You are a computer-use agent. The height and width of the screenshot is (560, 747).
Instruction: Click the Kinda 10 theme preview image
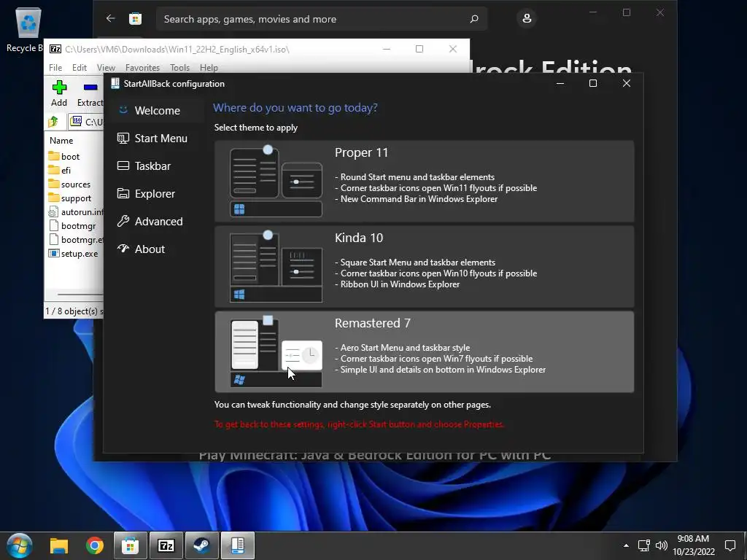pyautogui.click(x=276, y=267)
